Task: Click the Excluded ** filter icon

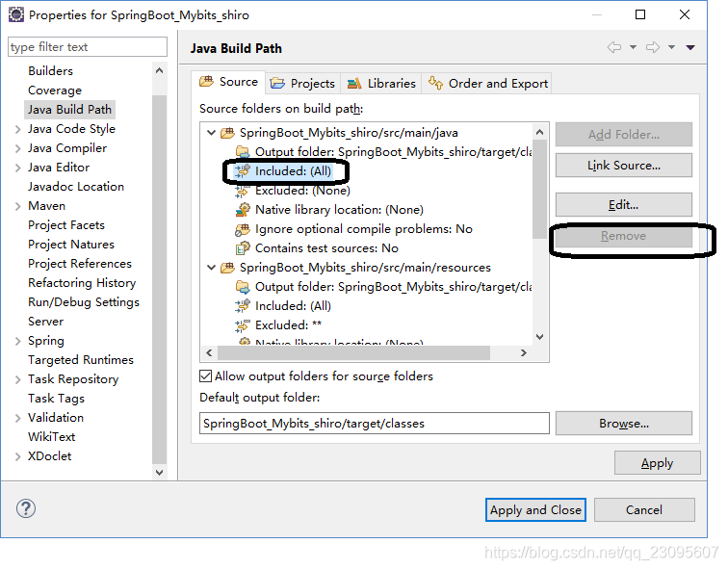Action: (x=243, y=325)
